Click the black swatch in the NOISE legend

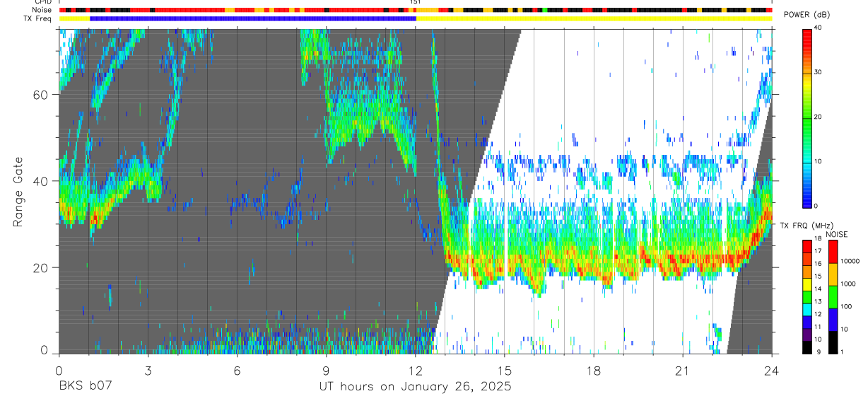833,342
